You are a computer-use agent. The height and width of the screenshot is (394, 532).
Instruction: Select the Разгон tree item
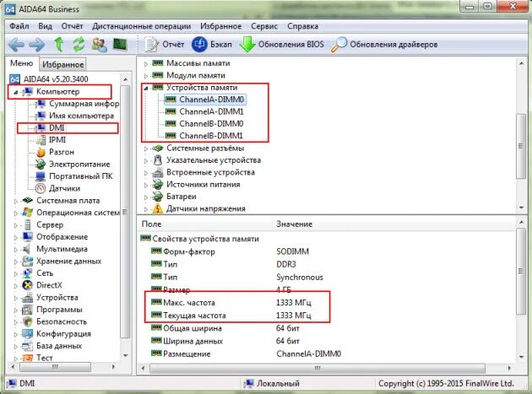[62, 152]
